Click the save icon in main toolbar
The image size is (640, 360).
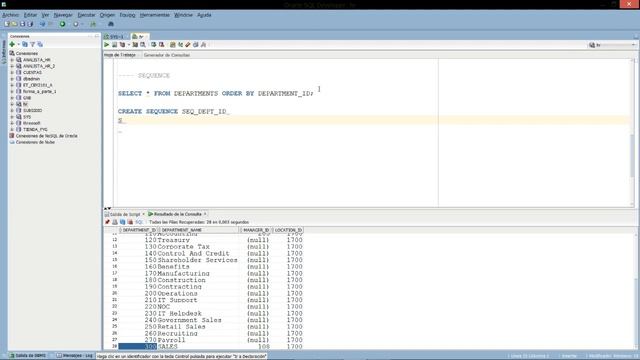click(22, 24)
